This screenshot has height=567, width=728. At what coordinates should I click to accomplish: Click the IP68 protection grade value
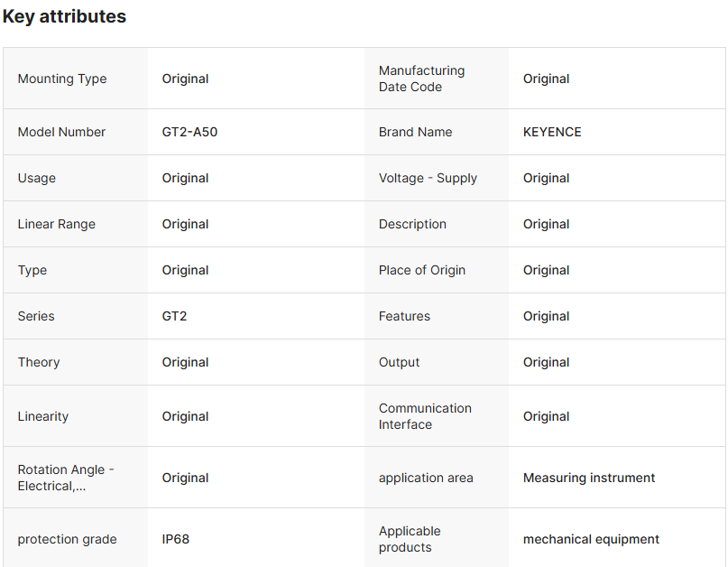coord(176,539)
